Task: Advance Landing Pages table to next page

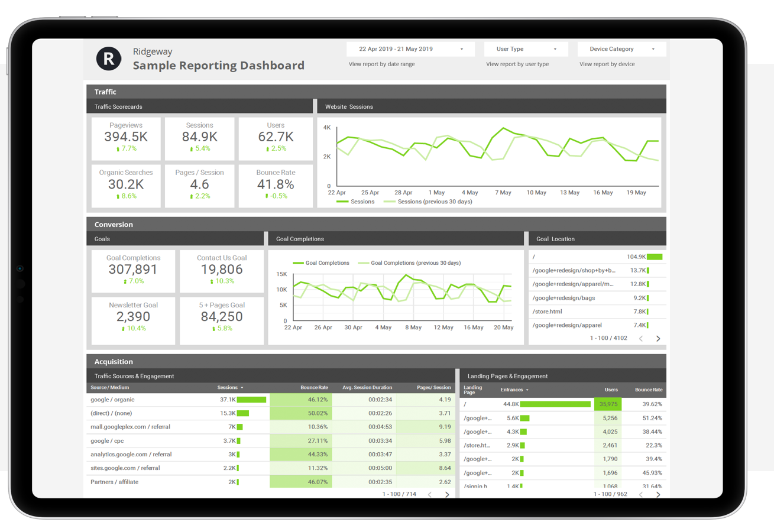Action: [x=658, y=494]
